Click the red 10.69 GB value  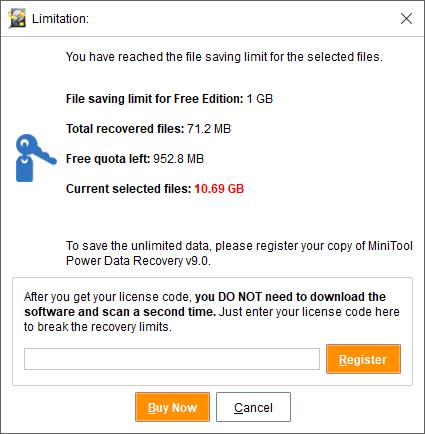pyautogui.click(x=219, y=189)
